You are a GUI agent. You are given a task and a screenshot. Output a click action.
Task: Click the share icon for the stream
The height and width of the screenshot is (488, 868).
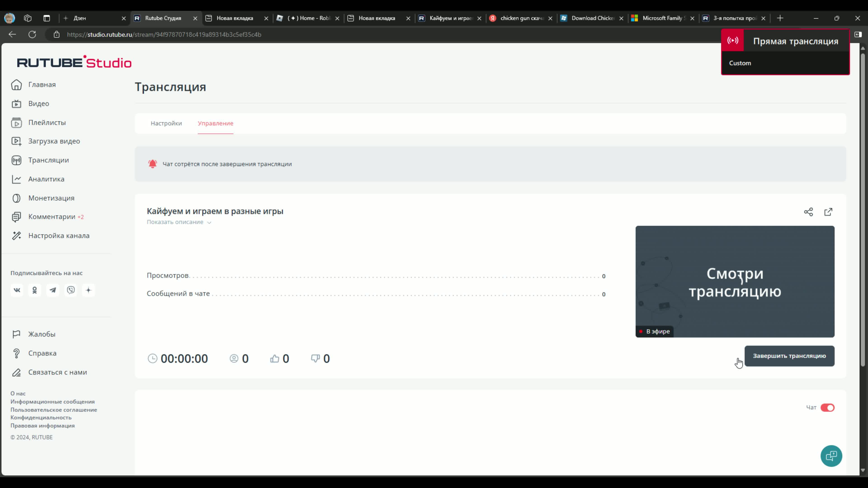click(808, 212)
